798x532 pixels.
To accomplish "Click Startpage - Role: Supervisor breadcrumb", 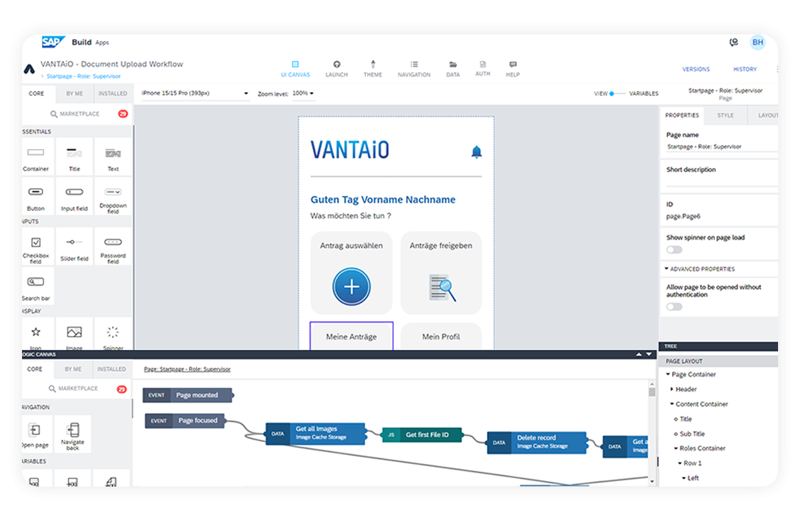I will [x=83, y=76].
